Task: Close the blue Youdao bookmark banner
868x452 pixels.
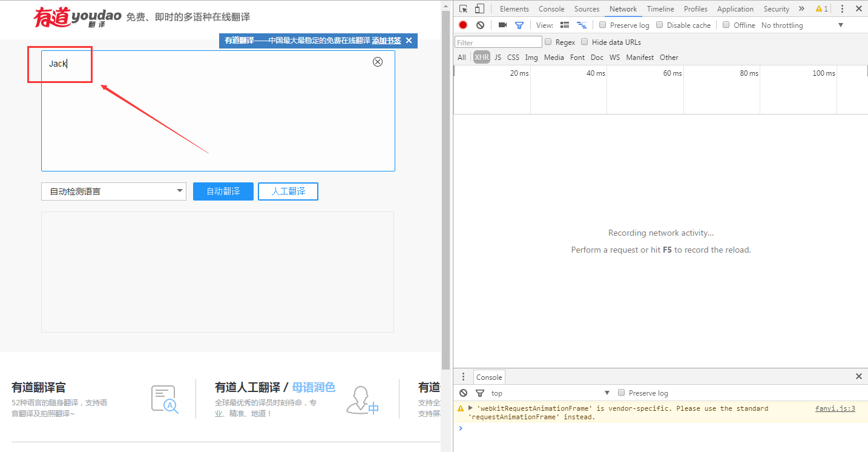Action: coord(409,41)
